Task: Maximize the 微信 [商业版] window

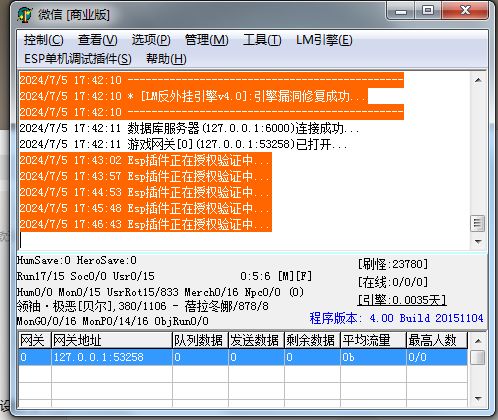Action: click(x=428, y=11)
